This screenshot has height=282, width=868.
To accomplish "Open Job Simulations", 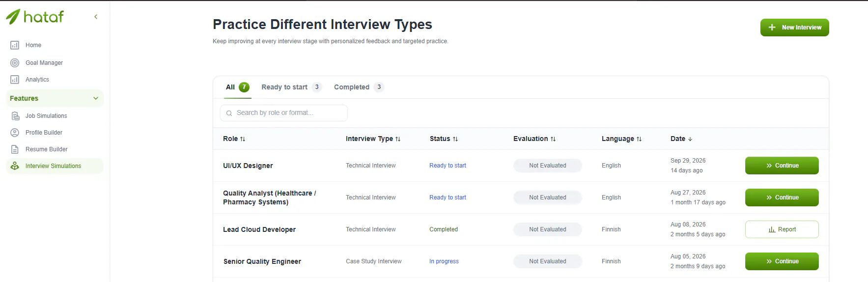I will click(x=46, y=116).
